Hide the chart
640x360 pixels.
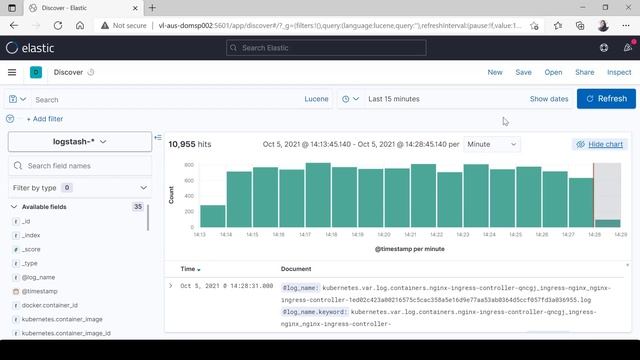[x=600, y=144]
